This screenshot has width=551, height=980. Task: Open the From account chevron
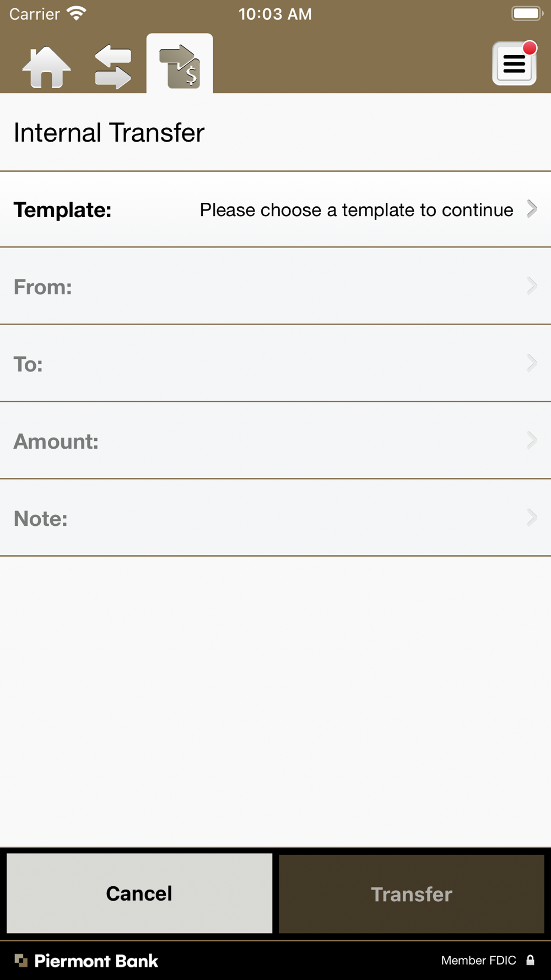point(532,286)
